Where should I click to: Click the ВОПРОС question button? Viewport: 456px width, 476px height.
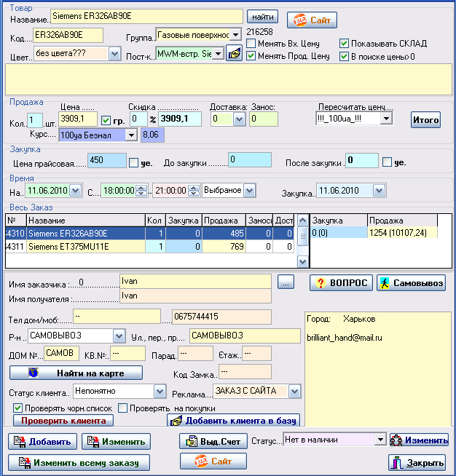(341, 283)
